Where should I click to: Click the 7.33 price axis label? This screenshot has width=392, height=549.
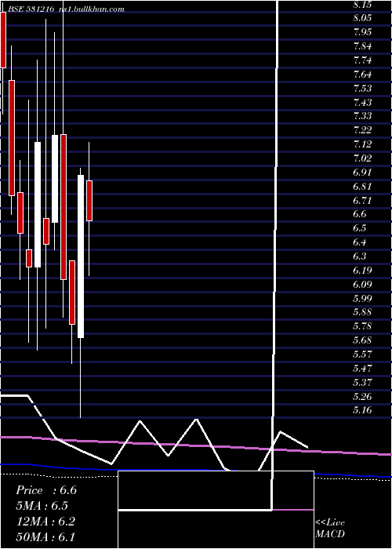pos(362,116)
